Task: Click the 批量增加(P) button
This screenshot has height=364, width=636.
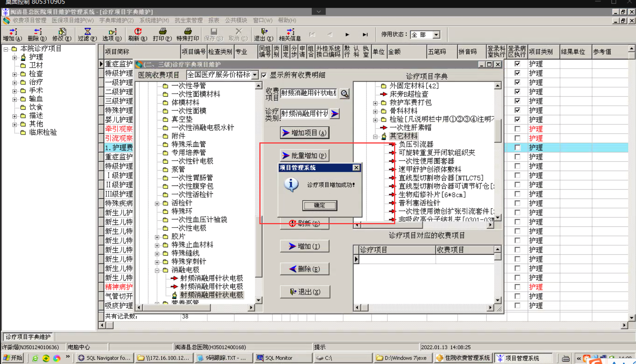Action: [304, 155]
